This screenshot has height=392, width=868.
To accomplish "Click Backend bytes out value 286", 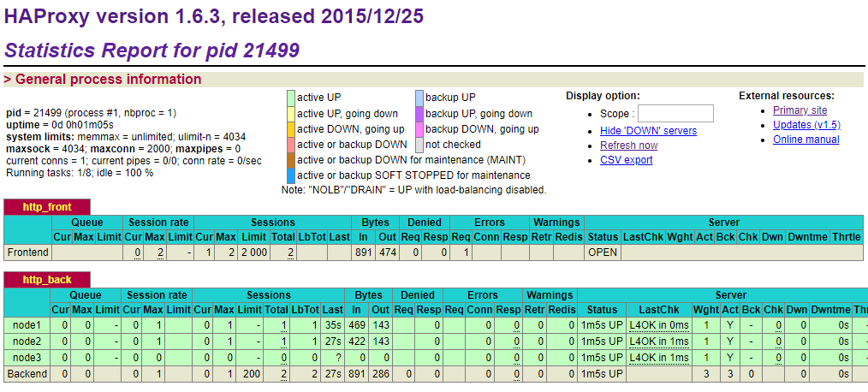I will (x=381, y=374).
